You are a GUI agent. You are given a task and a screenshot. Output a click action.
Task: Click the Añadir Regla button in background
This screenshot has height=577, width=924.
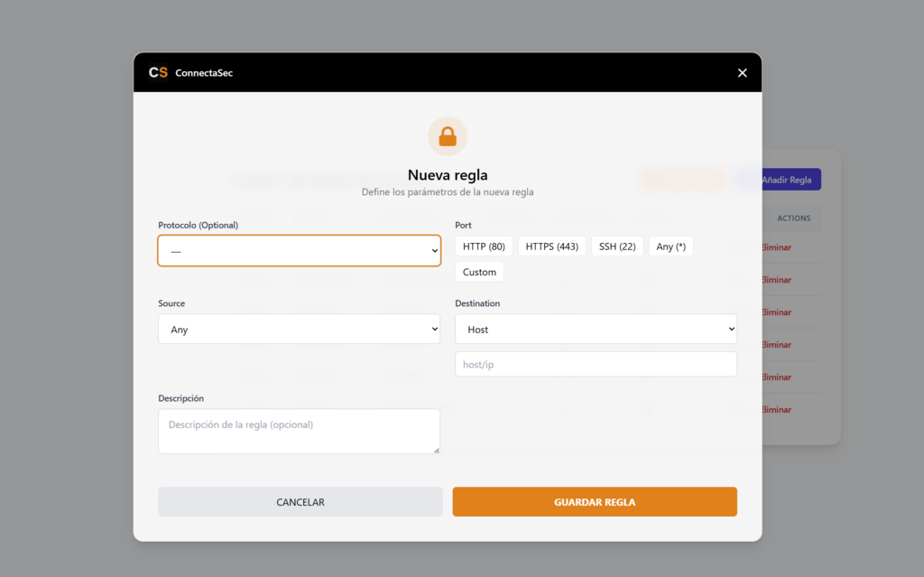[786, 180]
